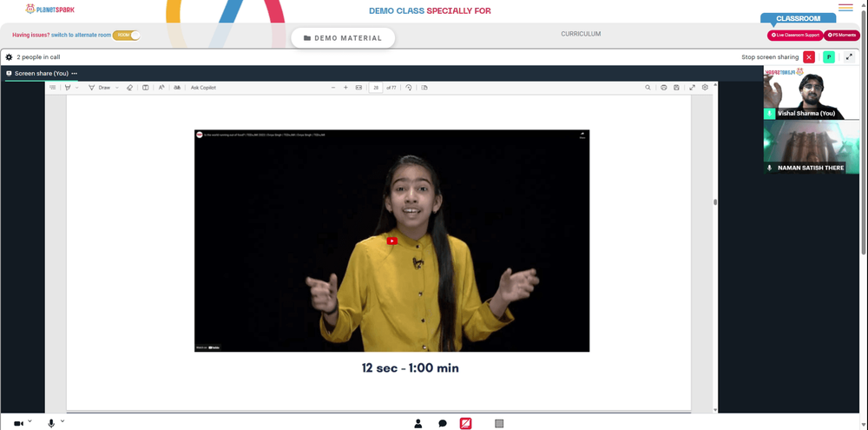Play the YouTube video with red button
Viewport: 868px width, 430px height.
click(x=392, y=241)
